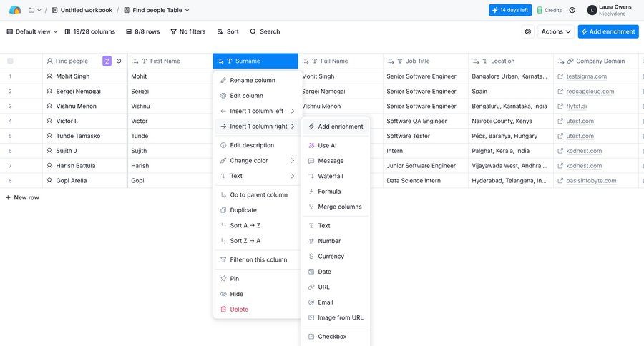Image resolution: width=644 pixels, height=346 pixels.
Task: Open redcapcloud.com external link icon
Action: click(560, 91)
